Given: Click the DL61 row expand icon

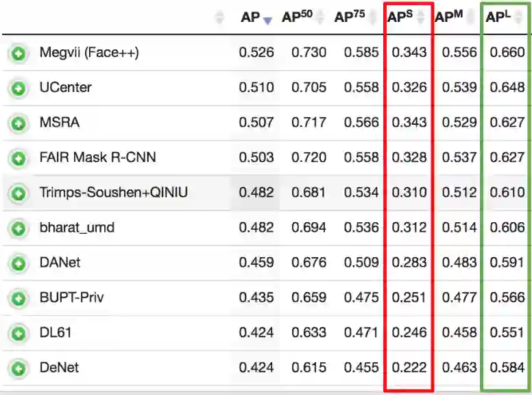Looking at the screenshot, I should pyautogui.click(x=18, y=333).
